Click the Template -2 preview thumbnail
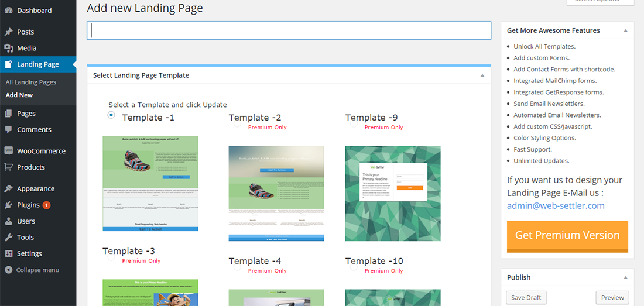644x306 pixels. click(x=276, y=194)
